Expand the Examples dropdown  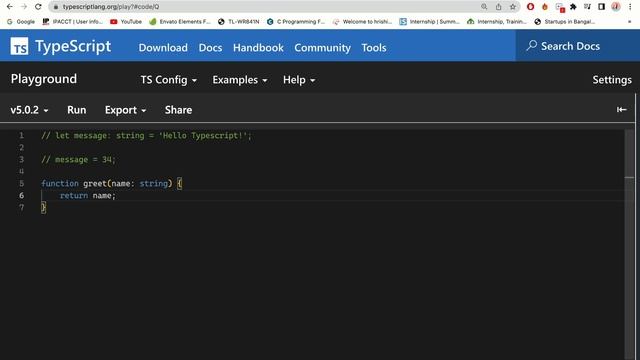tap(240, 80)
